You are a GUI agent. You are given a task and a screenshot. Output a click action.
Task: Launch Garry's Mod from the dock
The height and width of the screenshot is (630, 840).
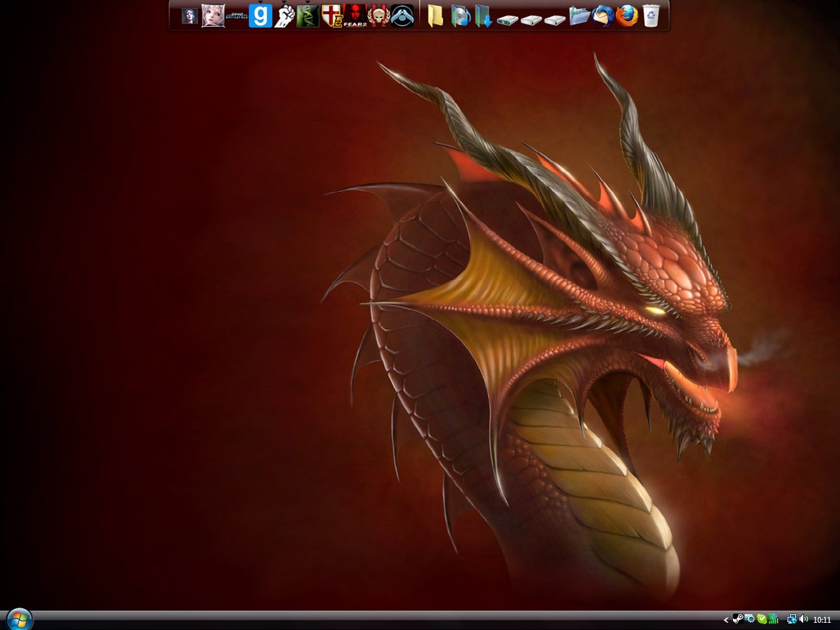tap(261, 16)
